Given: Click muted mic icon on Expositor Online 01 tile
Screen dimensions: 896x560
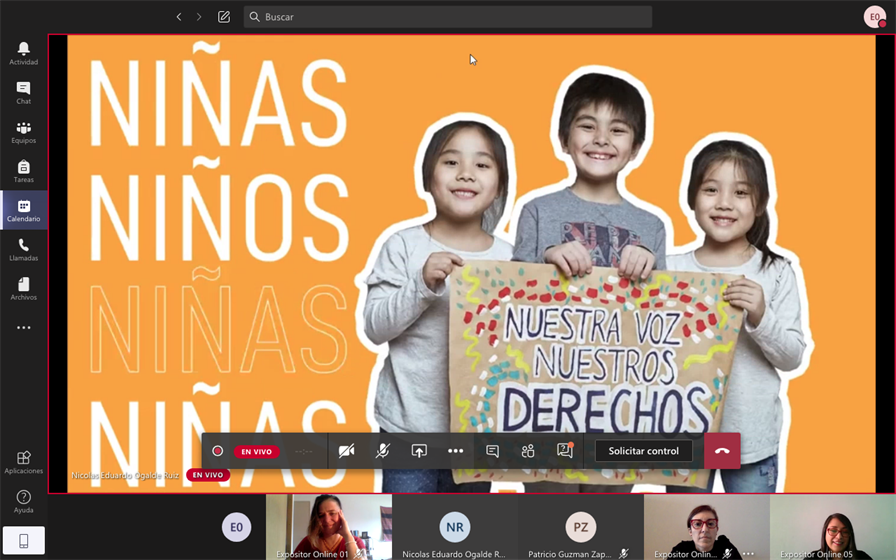Looking at the screenshot, I should 358,554.
